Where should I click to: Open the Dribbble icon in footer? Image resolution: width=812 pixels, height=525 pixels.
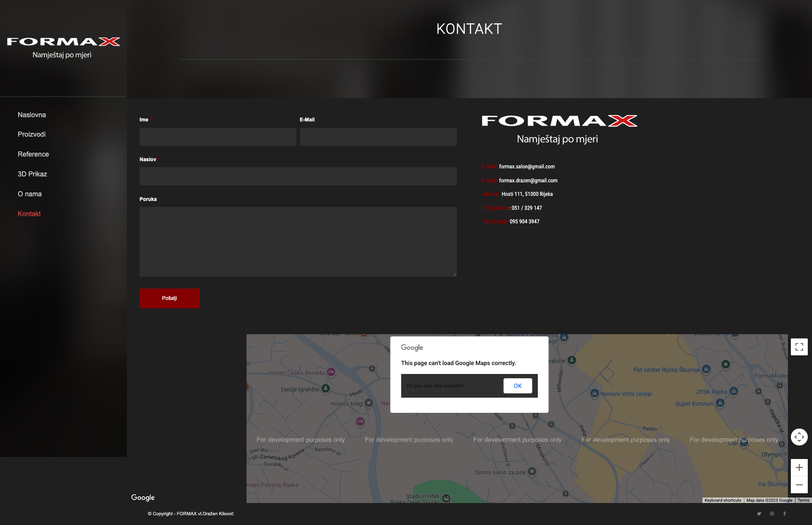(772, 514)
